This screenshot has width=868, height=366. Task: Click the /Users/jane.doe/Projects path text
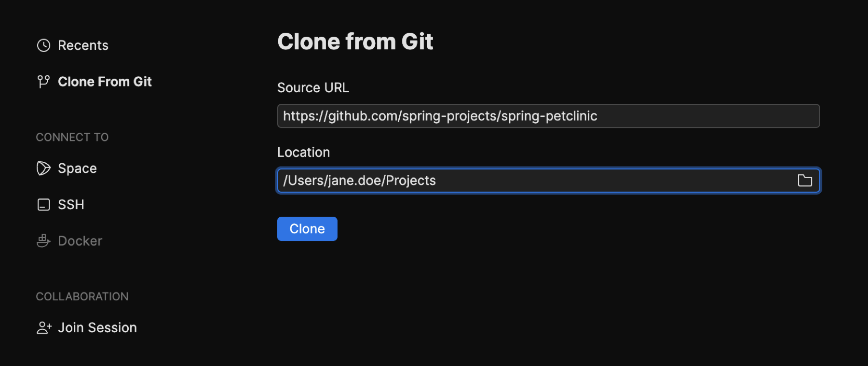[x=359, y=180]
